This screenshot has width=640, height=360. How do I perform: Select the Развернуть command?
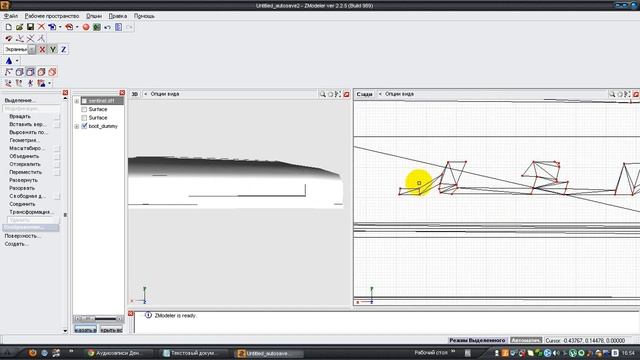pyautogui.click(x=23, y=180)
